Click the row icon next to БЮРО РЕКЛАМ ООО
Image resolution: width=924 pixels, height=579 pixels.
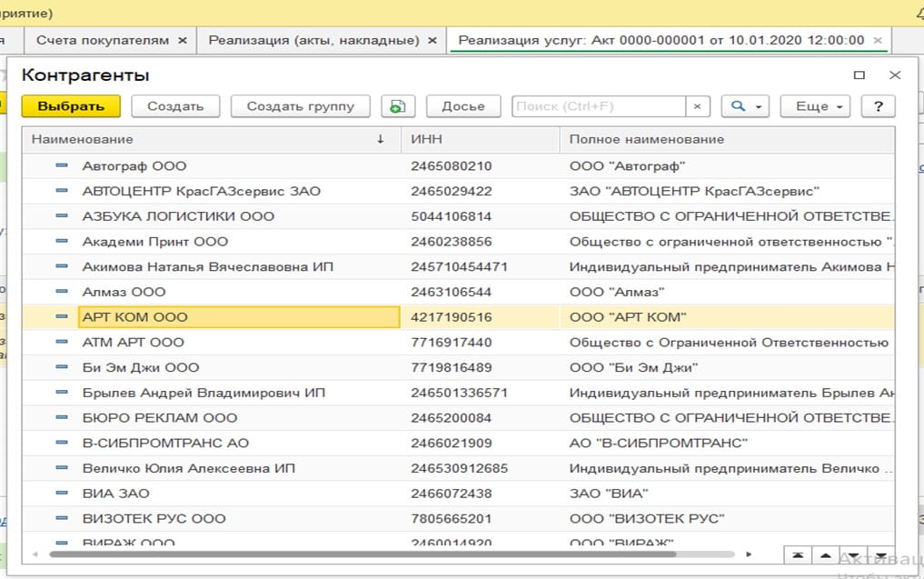[x=61, y=417]
